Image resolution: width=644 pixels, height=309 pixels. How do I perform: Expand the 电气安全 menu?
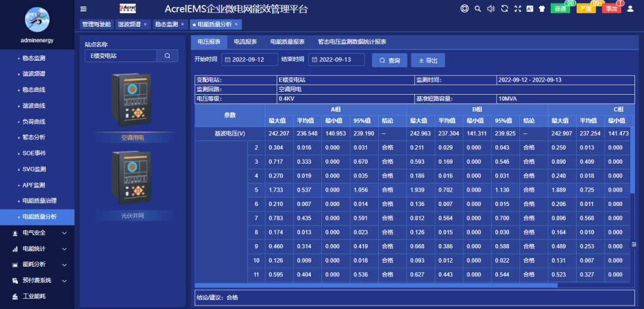[38, 233]
